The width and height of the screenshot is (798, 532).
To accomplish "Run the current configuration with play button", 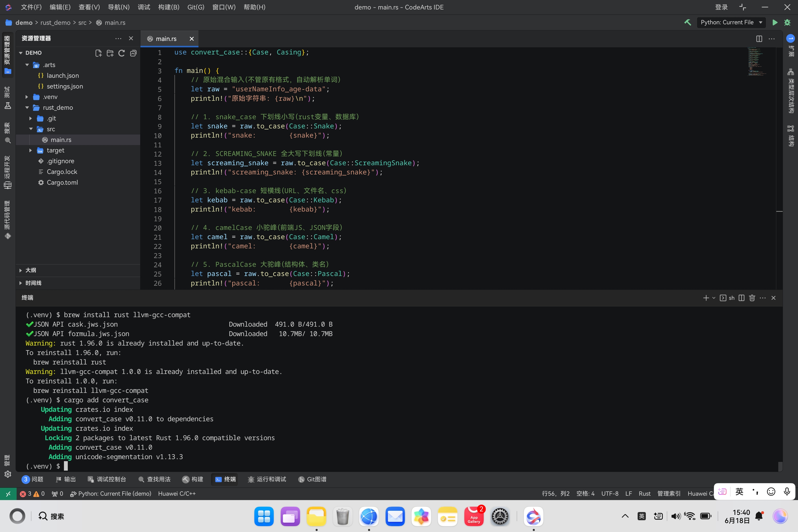I will tap(775, 23).
